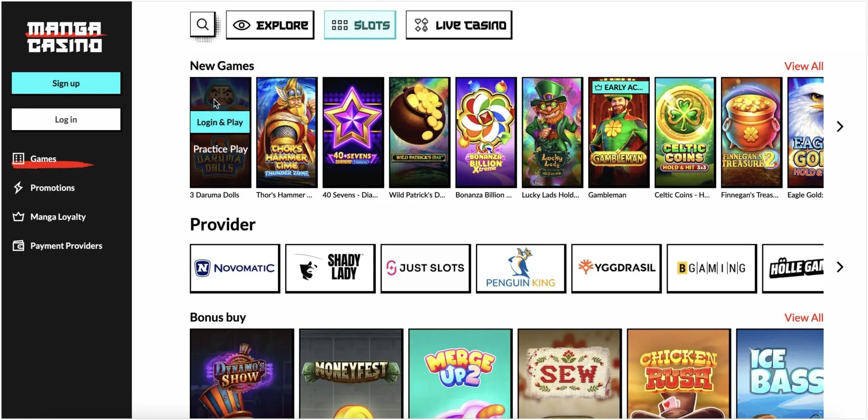Viewport: 868px width, 420px height.
Task: Select the Yggdrasil provider logo
Action: (616, 268)
